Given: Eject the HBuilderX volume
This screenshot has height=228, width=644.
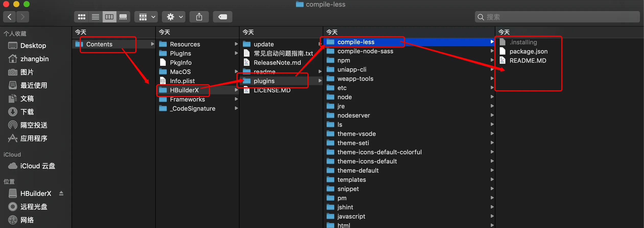Looking at the screenshot, I should 61,193.
